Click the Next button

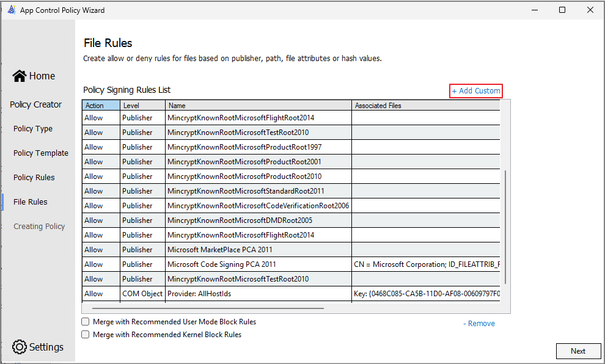(578, 351)
